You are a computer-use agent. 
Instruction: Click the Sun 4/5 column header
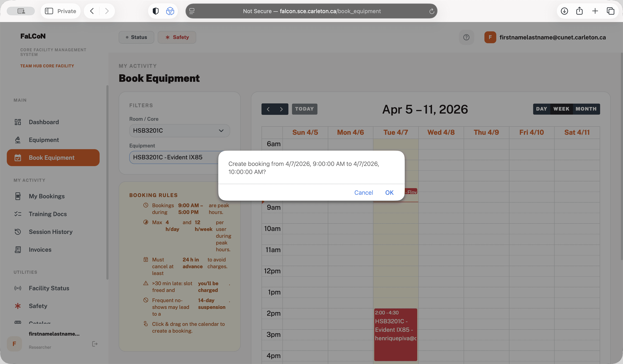click(x=305, y=132)
